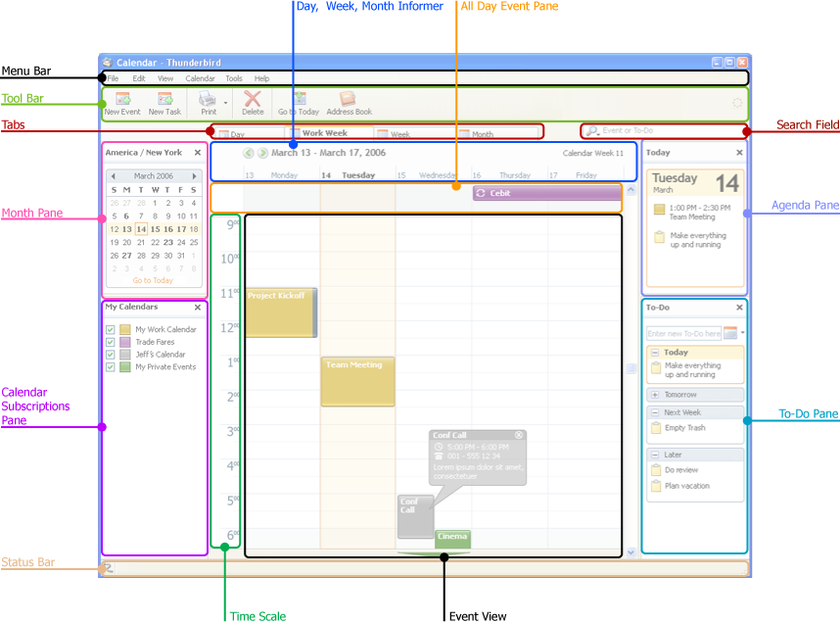Open the Print button dropdown arrow

(x=225, y=103)
